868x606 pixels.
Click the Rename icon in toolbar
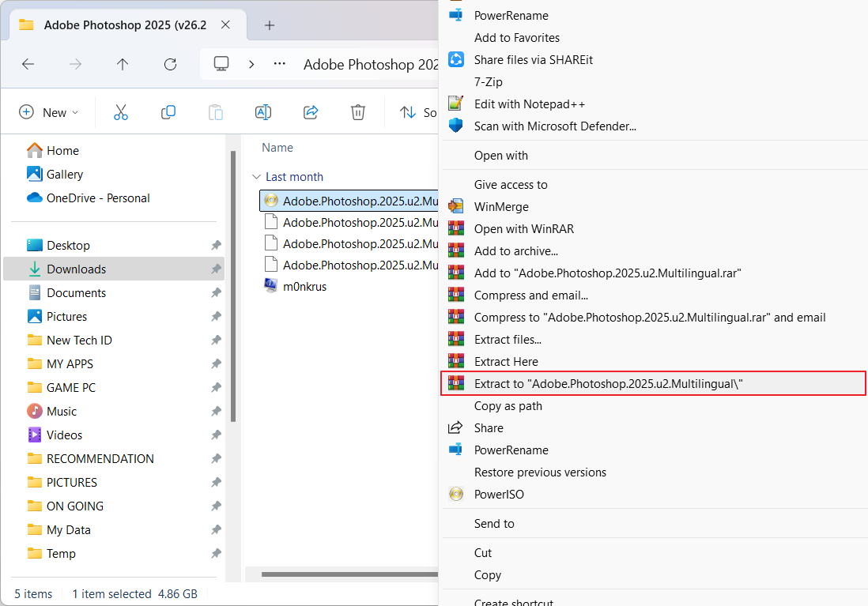click(263, 112)
